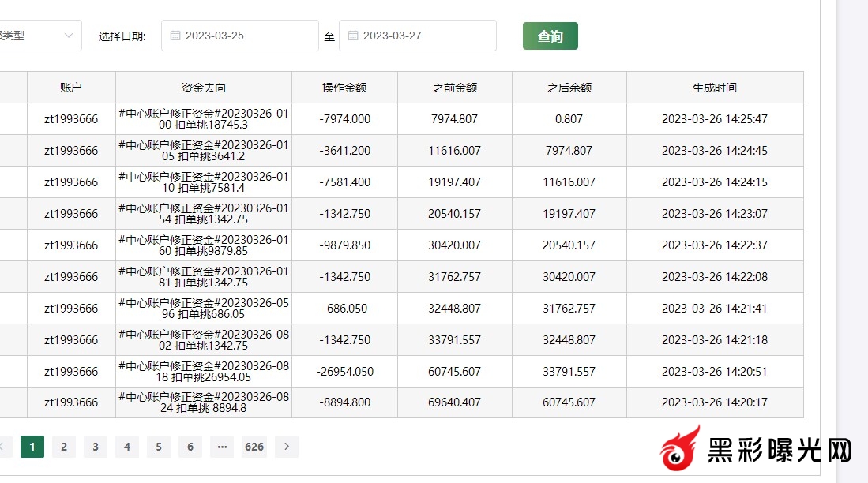The image size is (868, 483).
Task: Click the 操作金额 column header
Action: point(344,88)
